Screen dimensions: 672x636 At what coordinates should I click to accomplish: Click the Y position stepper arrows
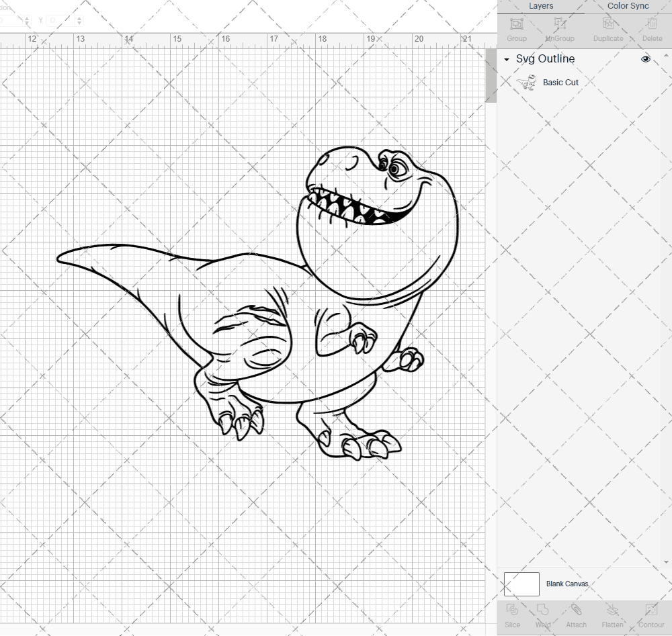pos(79,20)
